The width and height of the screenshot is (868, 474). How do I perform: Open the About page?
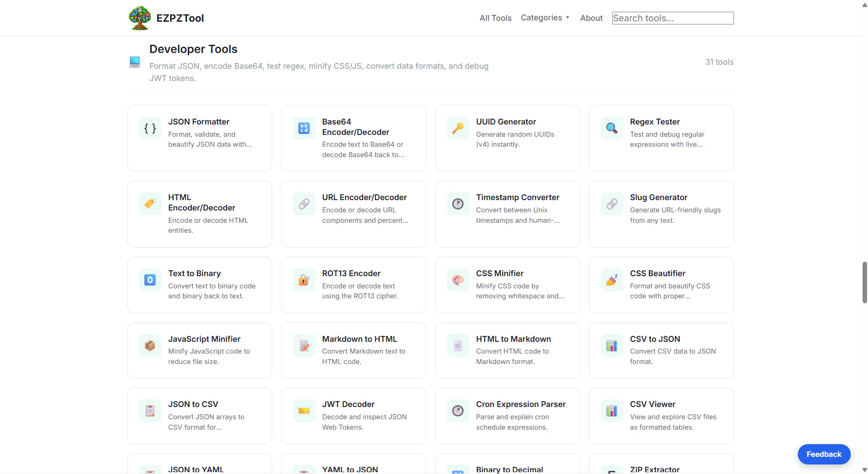click(591, 18)
